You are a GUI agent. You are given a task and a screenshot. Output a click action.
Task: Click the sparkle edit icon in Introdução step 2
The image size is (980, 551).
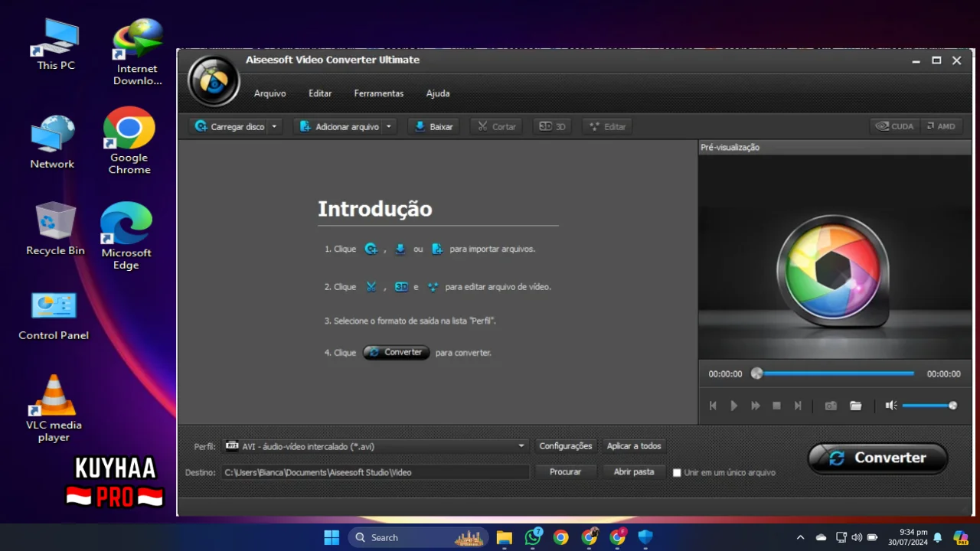[x=433, y=287]
